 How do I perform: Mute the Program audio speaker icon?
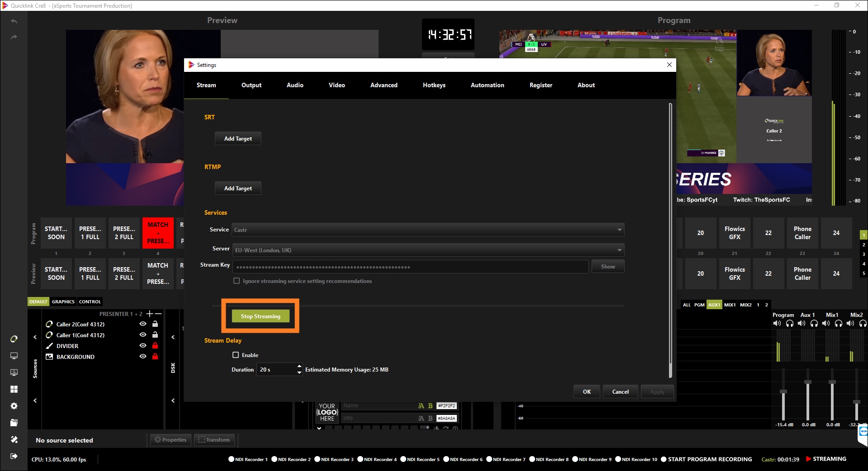coord(777,323)
